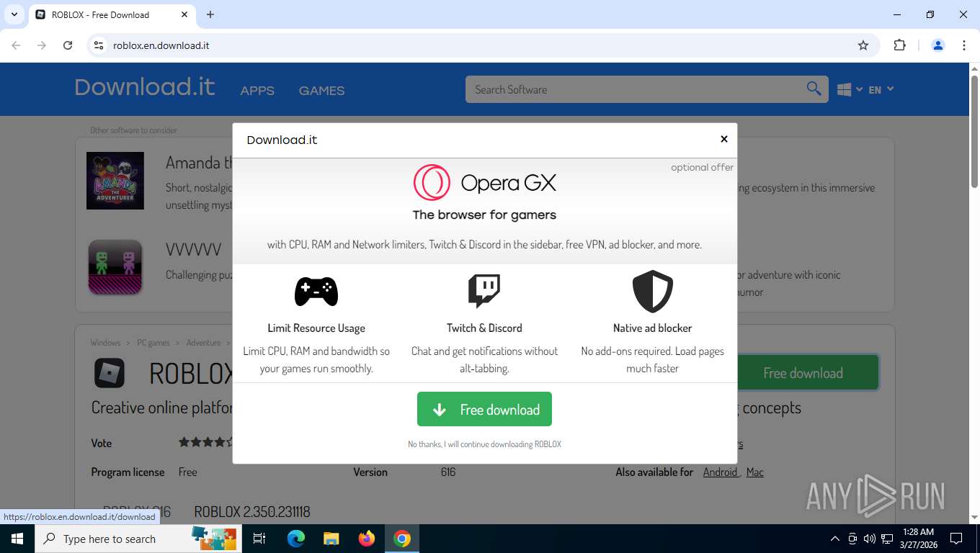Focus the Search Software field
The width and height of the screenshot is (980, 553).
pos(634,89)
